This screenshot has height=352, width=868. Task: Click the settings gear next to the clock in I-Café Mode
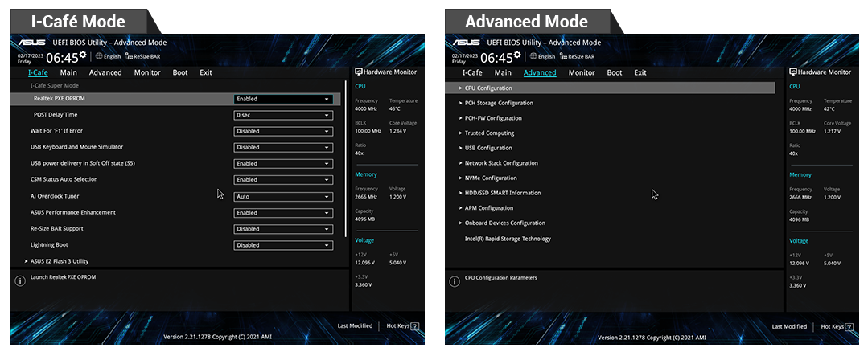(x=83, y=55)
